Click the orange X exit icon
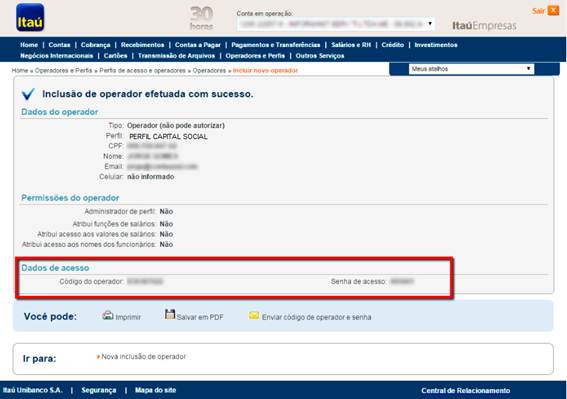Viewport: 567px width, 399px height. [553, 10]
